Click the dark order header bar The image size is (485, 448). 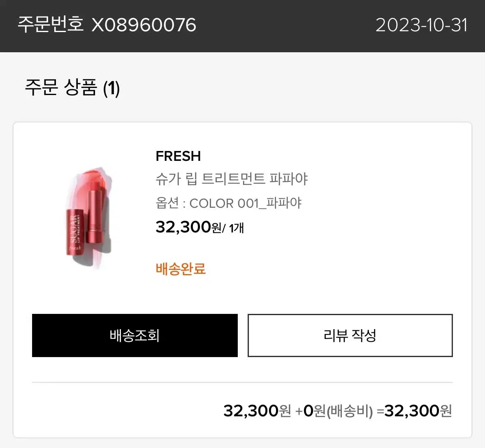pos(243,26)
